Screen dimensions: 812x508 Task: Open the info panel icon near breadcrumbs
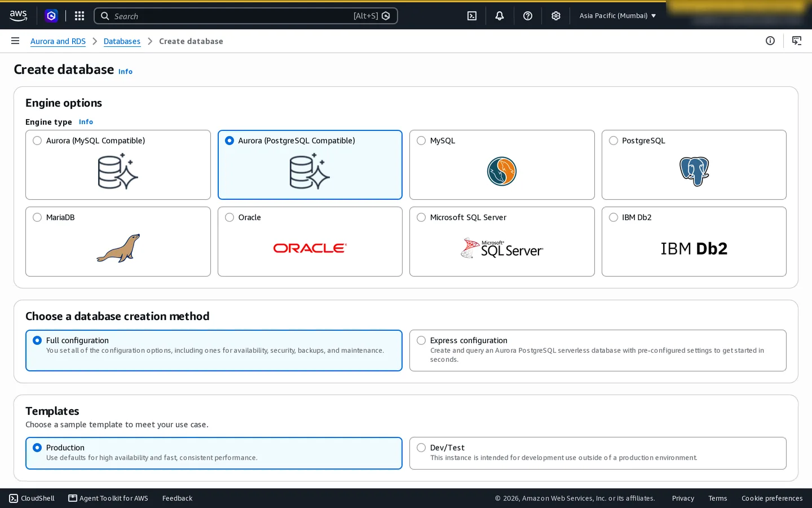[770, 41]
